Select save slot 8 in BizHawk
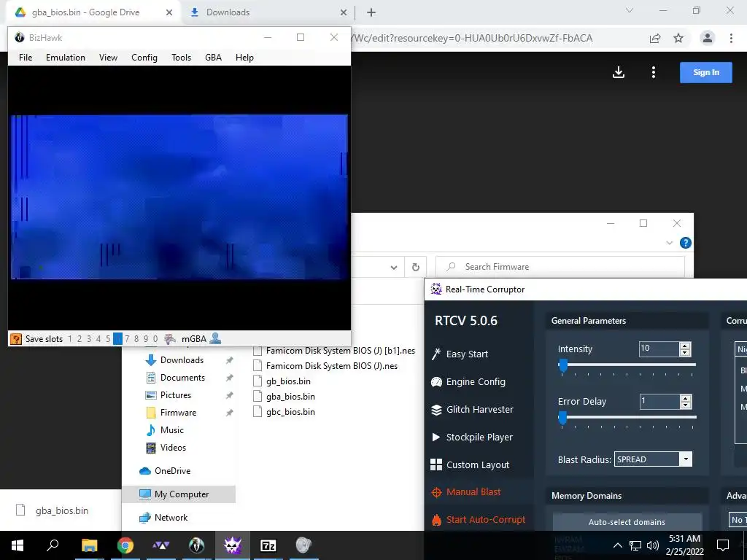 [x=136, y=339]
